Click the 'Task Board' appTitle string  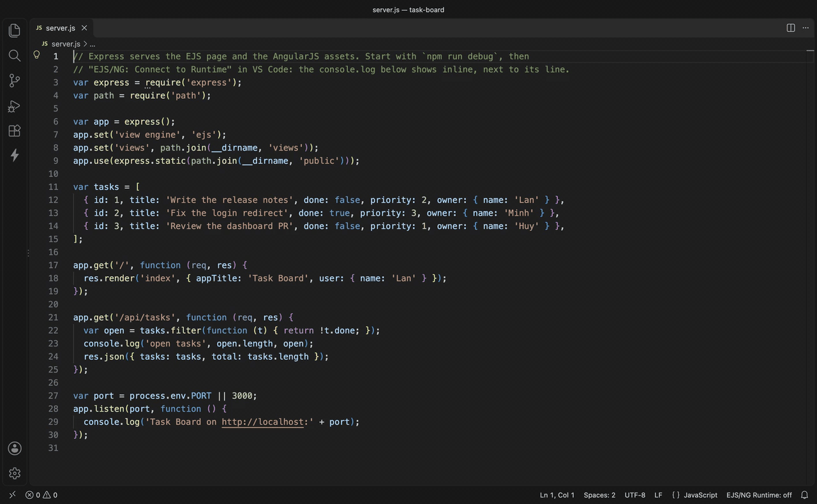278,278
